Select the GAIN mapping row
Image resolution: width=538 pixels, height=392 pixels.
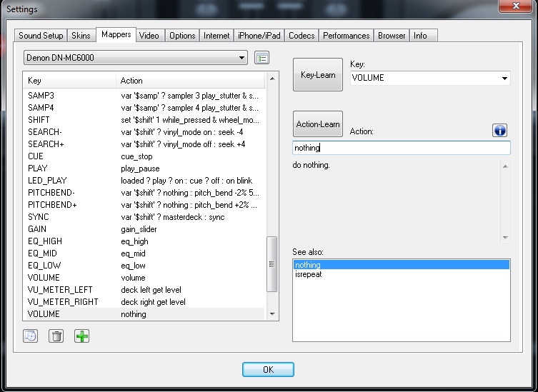(x=146, y=229)
